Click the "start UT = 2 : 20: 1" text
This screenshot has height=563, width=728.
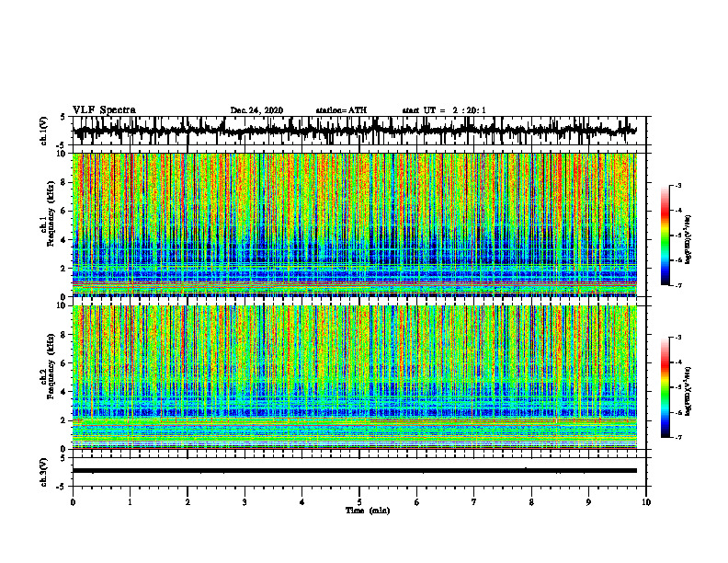(x=444, y=110)
